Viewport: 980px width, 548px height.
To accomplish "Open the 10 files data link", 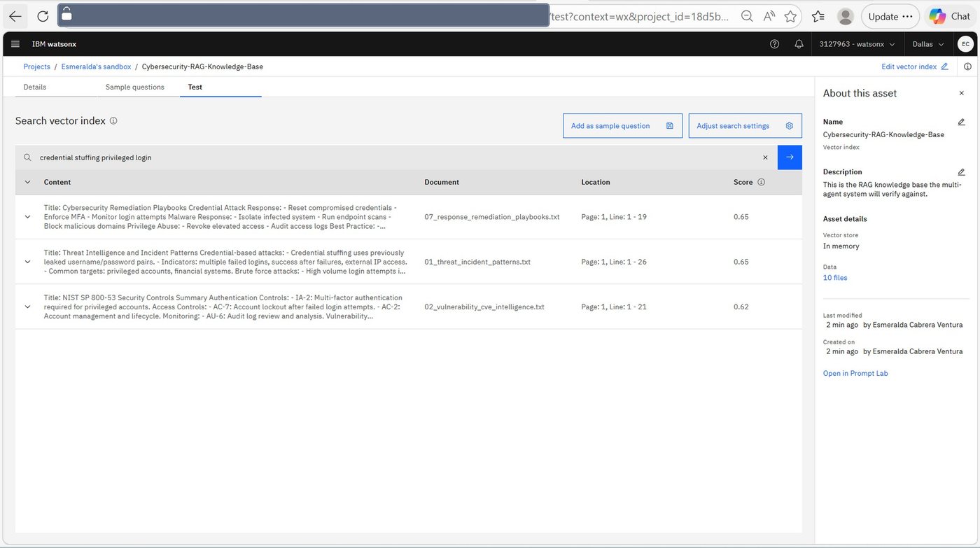I will pyautogui.click(x=835, y=278).
